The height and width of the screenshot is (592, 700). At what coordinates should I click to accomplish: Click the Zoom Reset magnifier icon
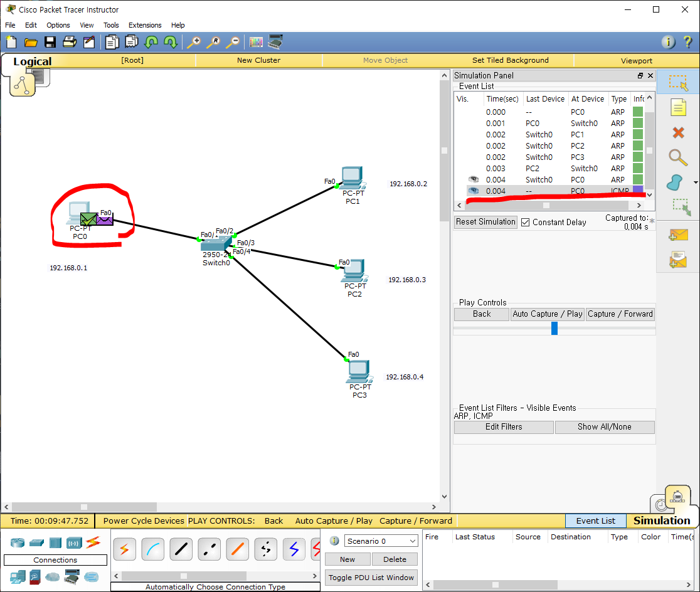tap(213, 43)
